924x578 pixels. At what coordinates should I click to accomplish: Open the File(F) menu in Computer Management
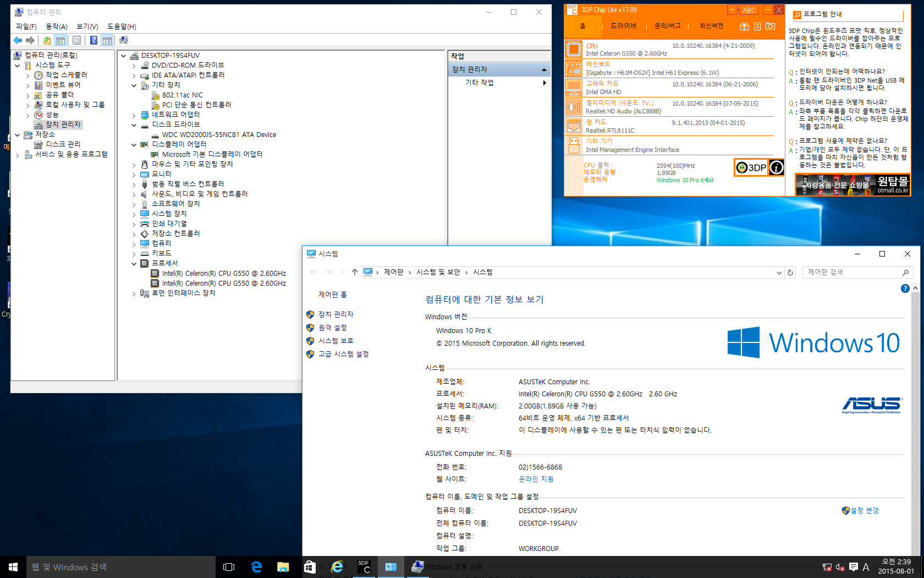tap(26, 26)
